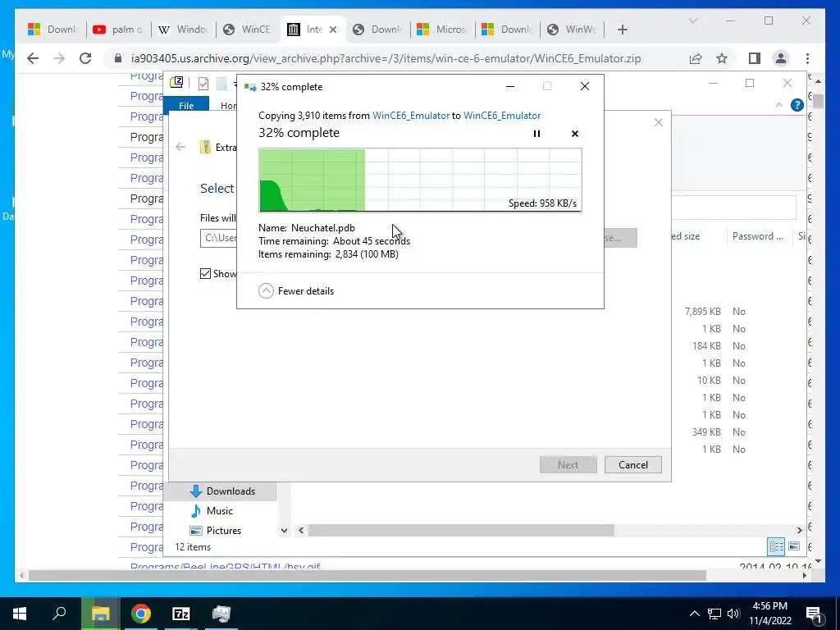This screenshot has width=840, height=630.
Task: Open the source WinCE6_Emulator link
Action: (x=411, y=116)
